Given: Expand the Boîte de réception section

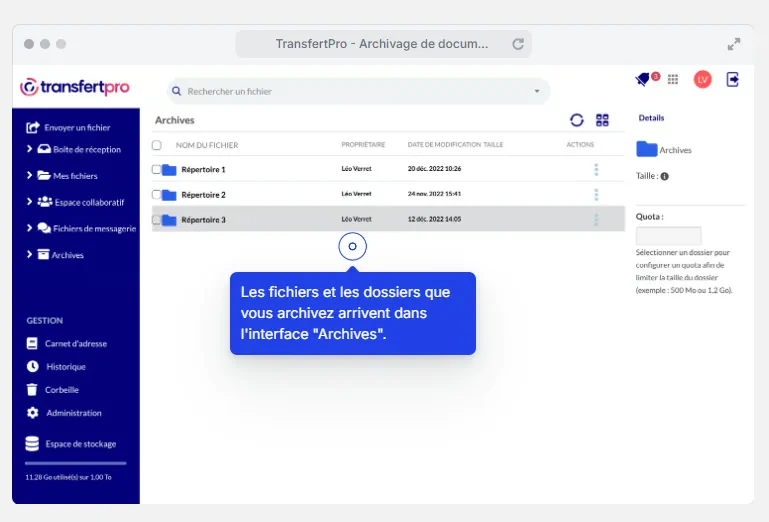Looking at the screenshot, I should coord(30,149).
